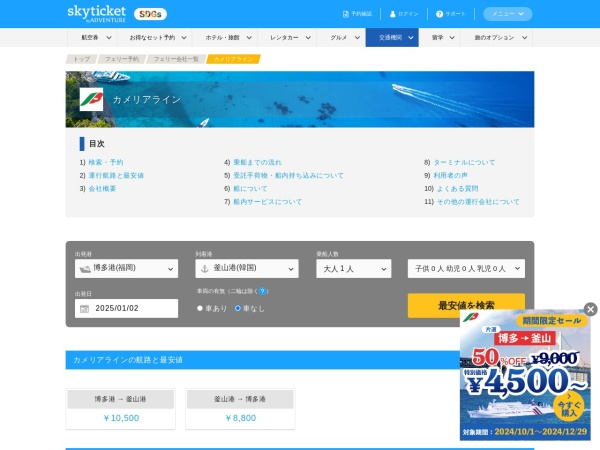Image resolution: width=600 pixels, height=450 pixels.
Task: Jump to 受託手荷物・船内持ち込みについて section
Action: click(x=288, y=176)
